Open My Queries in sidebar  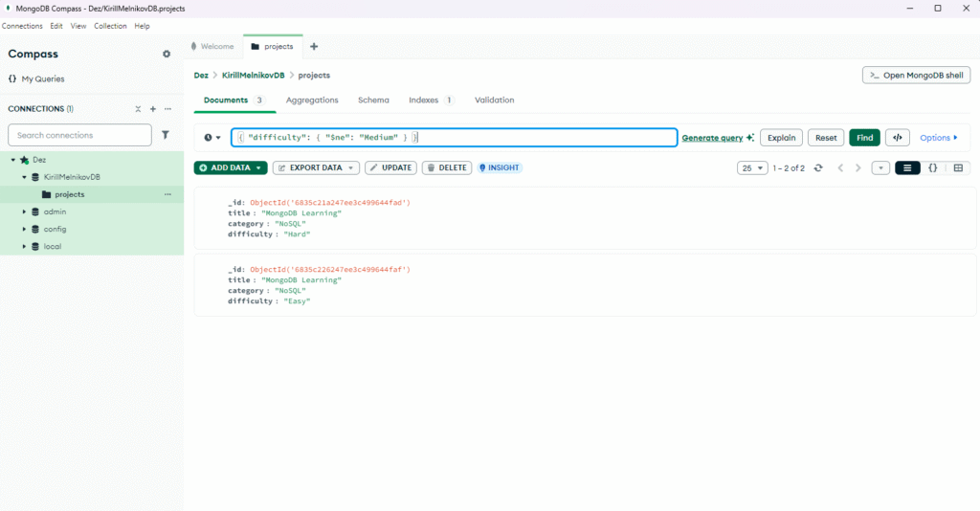(x=36, y=78)
